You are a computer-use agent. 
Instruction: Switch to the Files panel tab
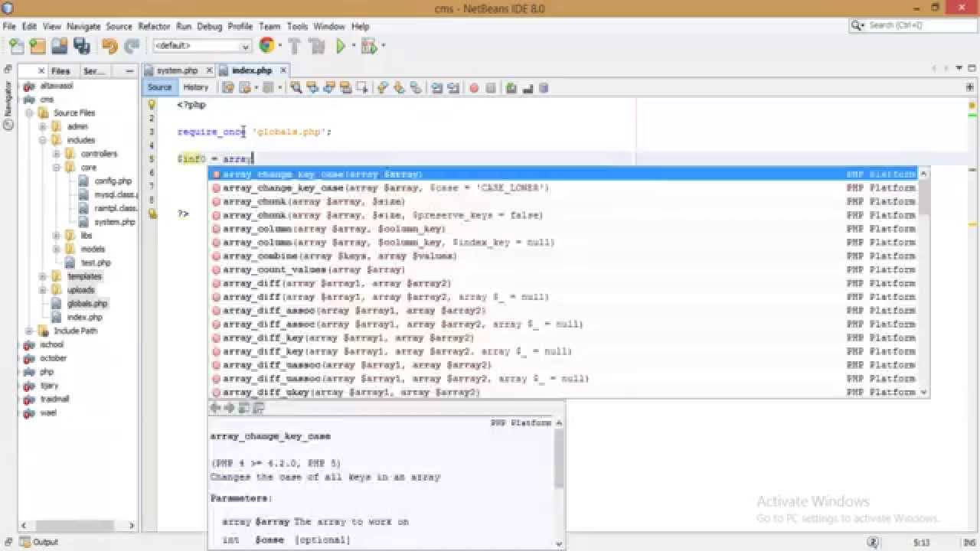[x=60, y=70]
